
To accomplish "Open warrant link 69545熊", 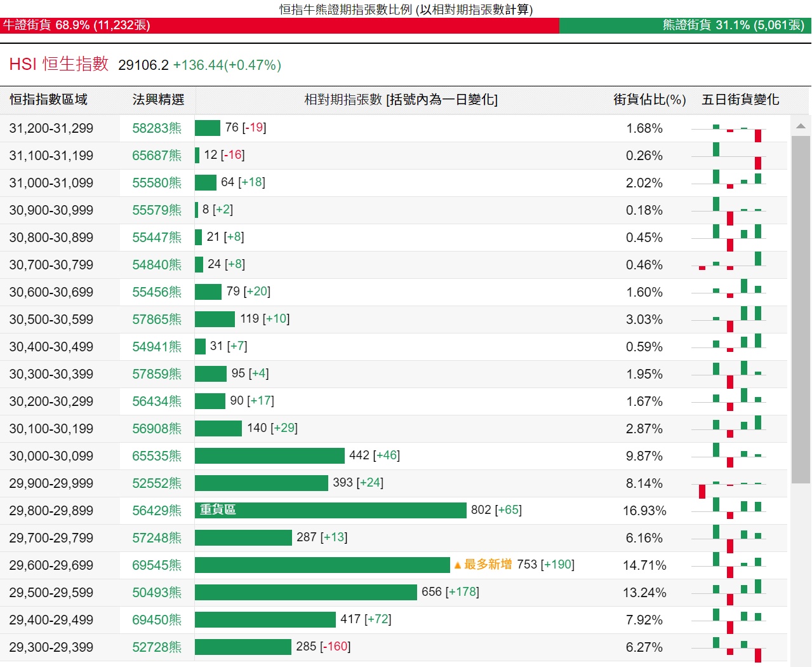I will pos(157,565).
